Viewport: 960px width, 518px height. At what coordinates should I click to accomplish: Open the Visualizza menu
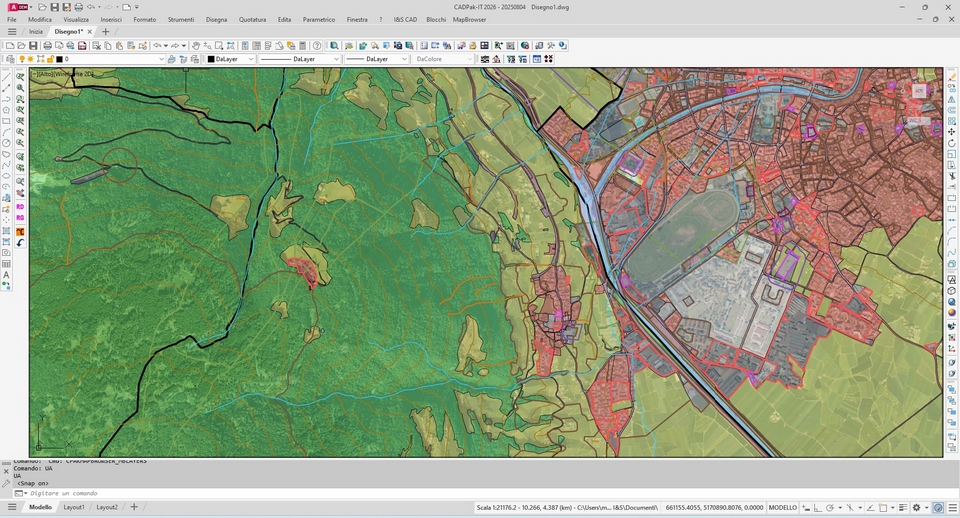click(x=76, y=20)
